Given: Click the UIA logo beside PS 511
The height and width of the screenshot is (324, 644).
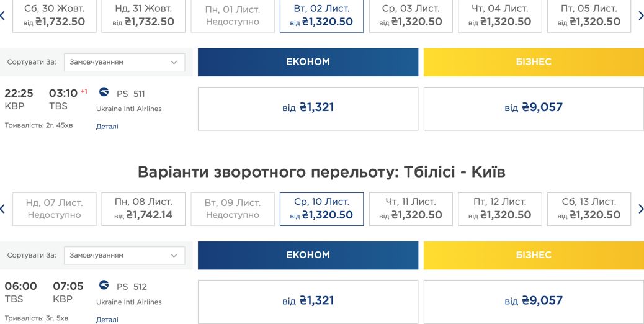Looking at the screenshot, I should point(104,92).
